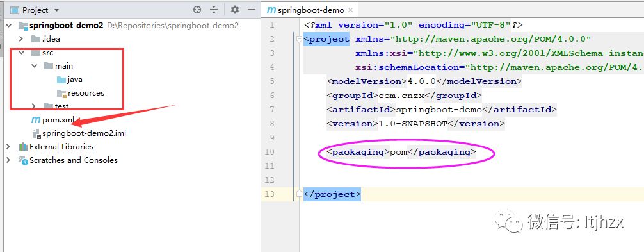Image resolution: width=644 pixels, height=252 pixels.
Task: Select the src folder
Action: click(47, 53)
